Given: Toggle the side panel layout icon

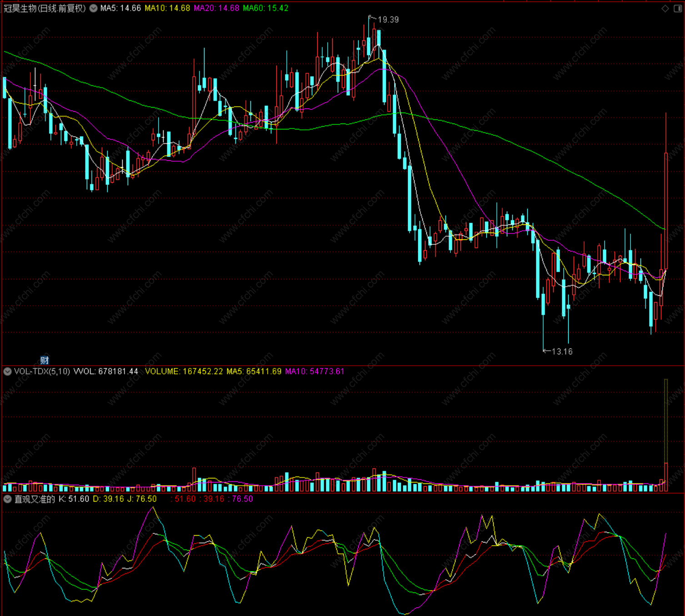Looking at the screenshot, I should point(677,8).
